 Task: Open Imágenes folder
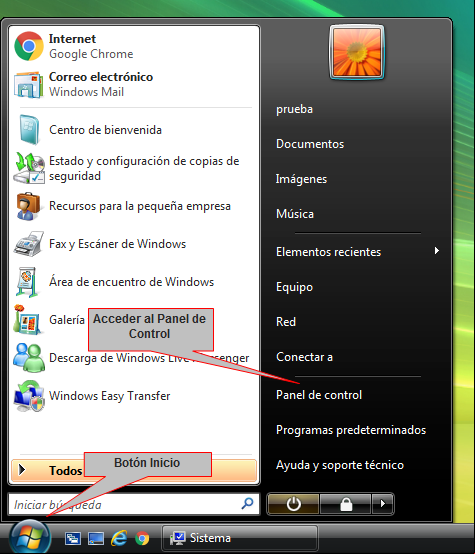(301, 179)
